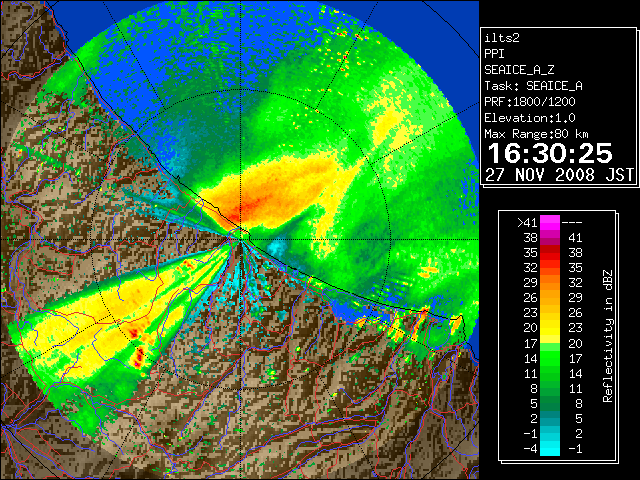Pick the cyan -4 to -1 legend swatch
Image resolution: width=640 pixels, height=480 pixels.
click(x=550, y=448)
